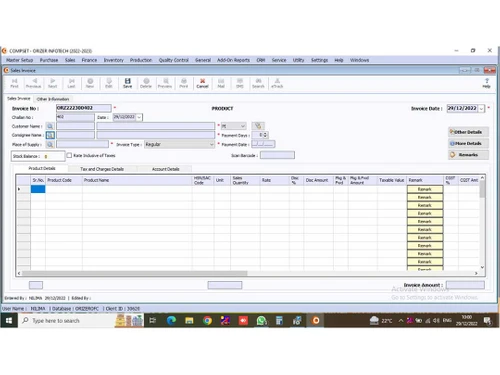This screenshot has height=375, width=500.
Task: Select the Product Details tab
Action: coord(42,168)
